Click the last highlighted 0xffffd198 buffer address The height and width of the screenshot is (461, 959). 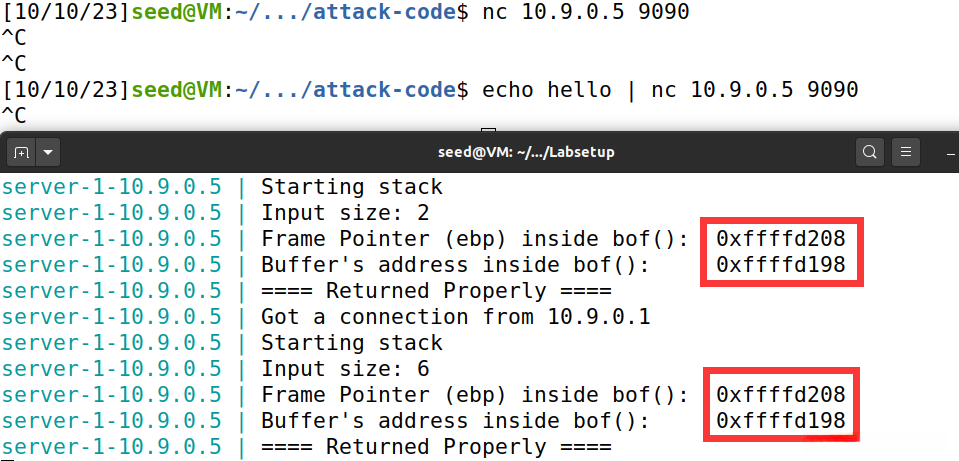pos(781,421)
